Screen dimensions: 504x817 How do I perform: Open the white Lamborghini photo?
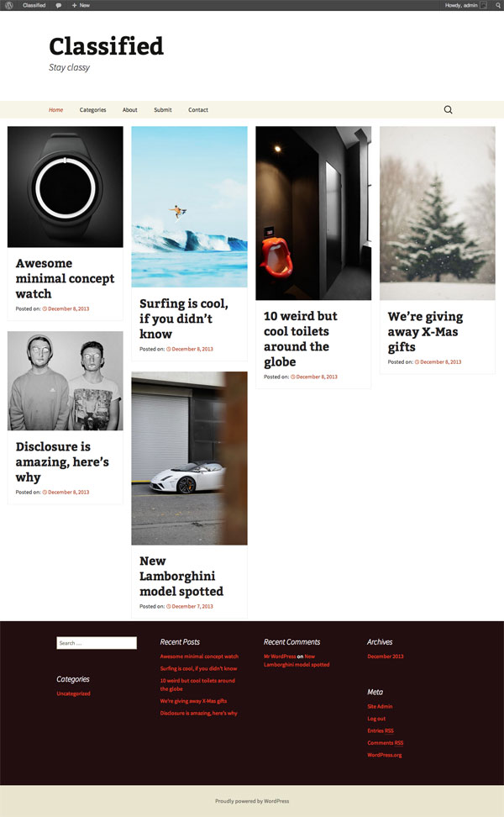click(x=189, y=458)
